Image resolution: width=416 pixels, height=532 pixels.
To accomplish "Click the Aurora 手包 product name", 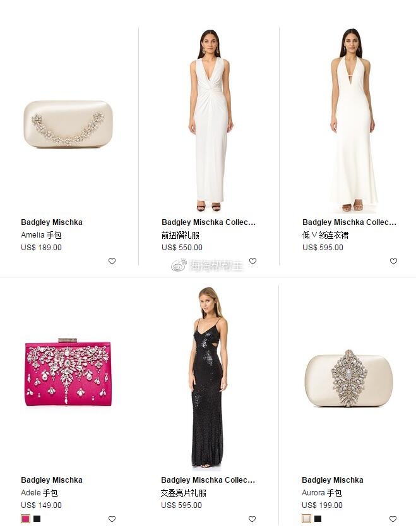I will (322, 493).
